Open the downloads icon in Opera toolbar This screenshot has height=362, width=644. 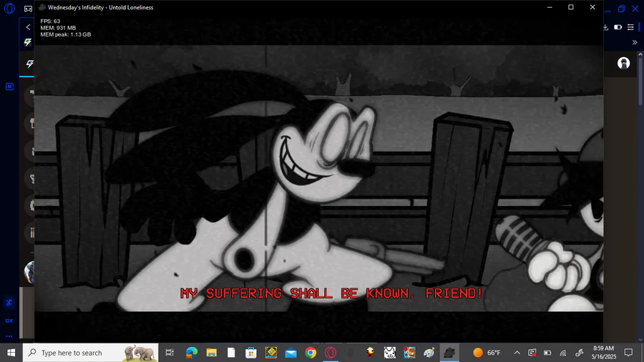coord(605,27)
